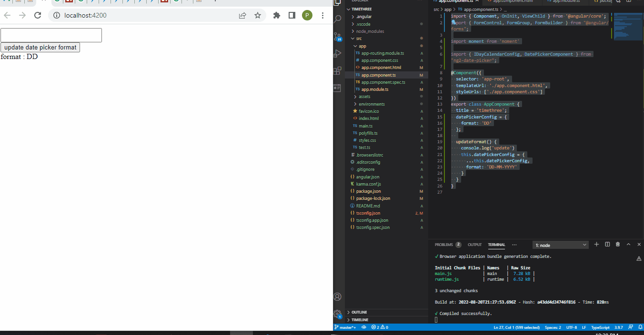Open the terminal selector dropdown
The image size is (644, 335).
point(560,244)
